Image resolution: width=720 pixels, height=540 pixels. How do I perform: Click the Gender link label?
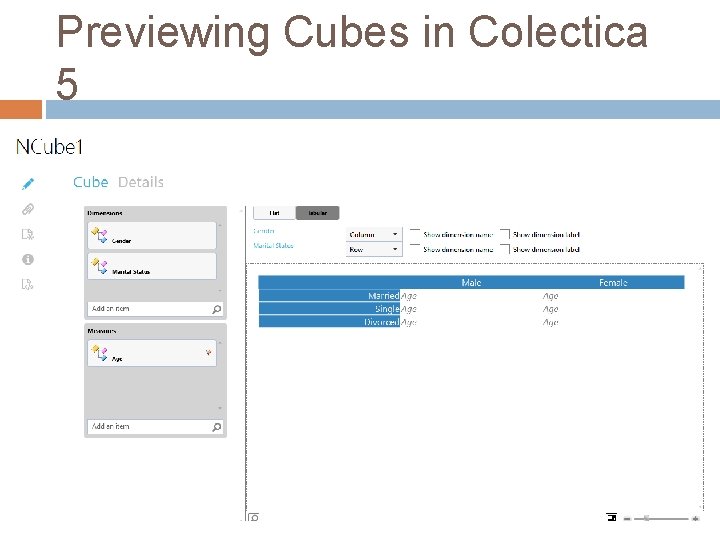[264, 231]
